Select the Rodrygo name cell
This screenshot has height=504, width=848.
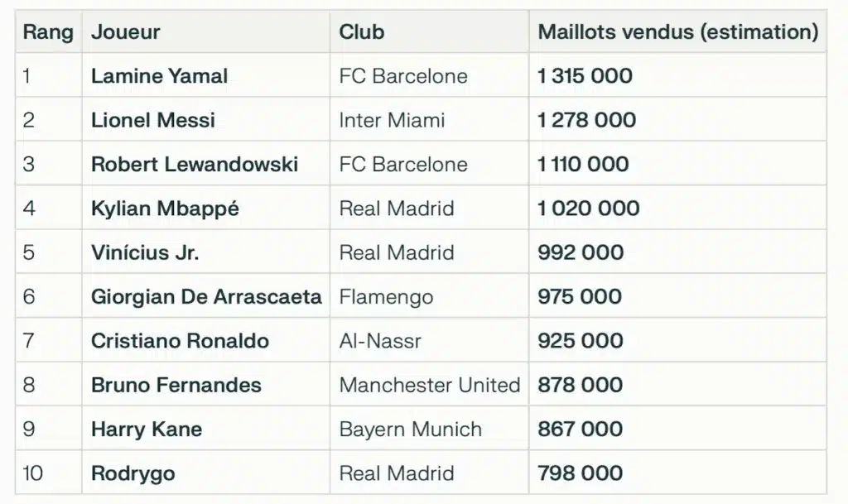132,473
